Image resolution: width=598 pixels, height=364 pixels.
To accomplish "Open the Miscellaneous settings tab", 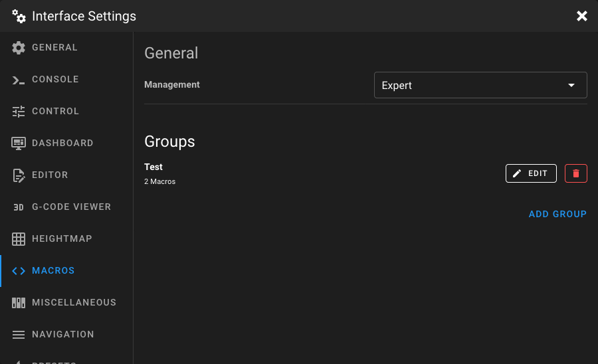I will tap(66, 303).
